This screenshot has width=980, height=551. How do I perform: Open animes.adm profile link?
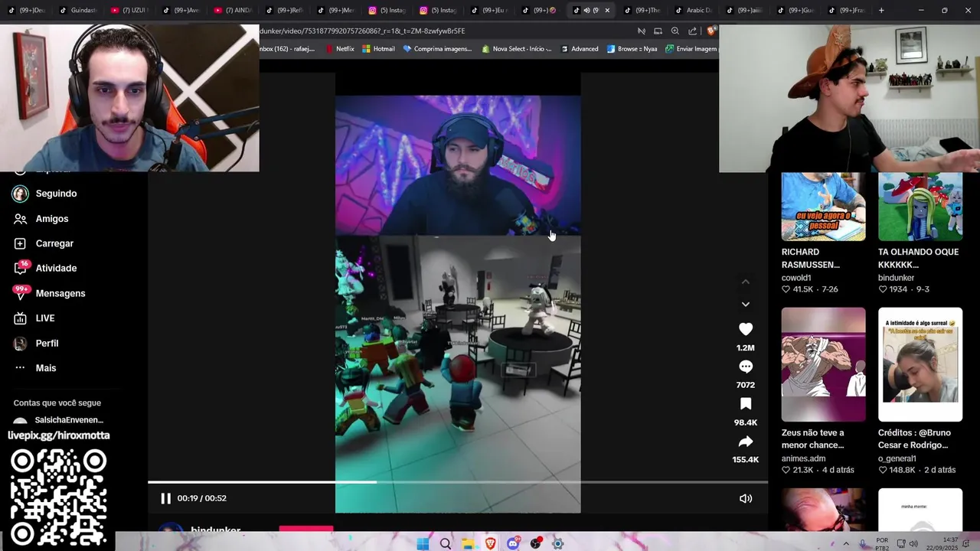click(x=803, y=458)
